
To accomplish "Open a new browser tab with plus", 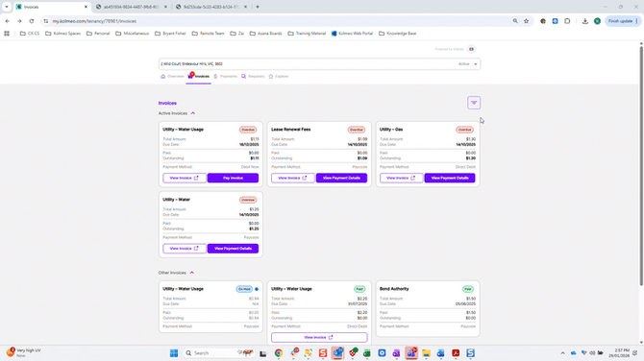I will point(258,7).
